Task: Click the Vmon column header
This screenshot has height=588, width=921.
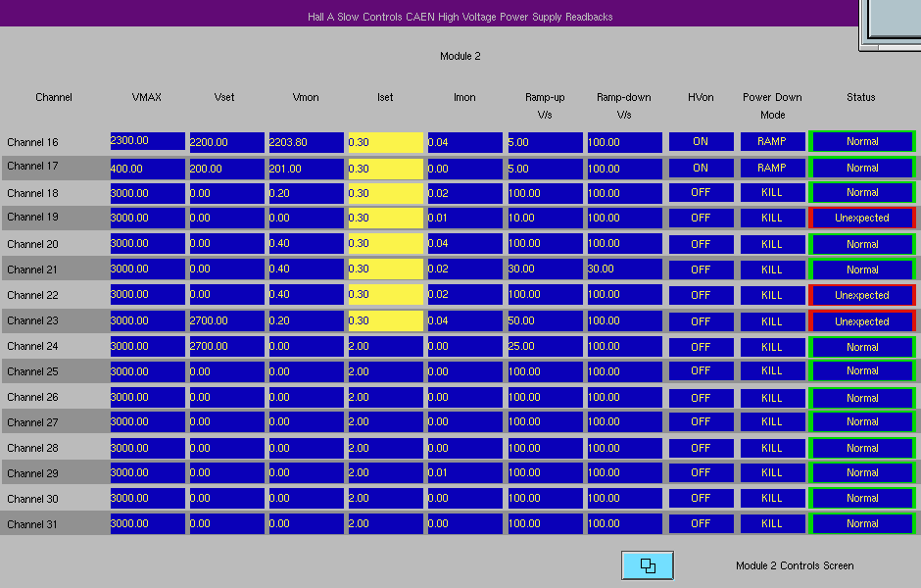Action: [x=306, y=97]
